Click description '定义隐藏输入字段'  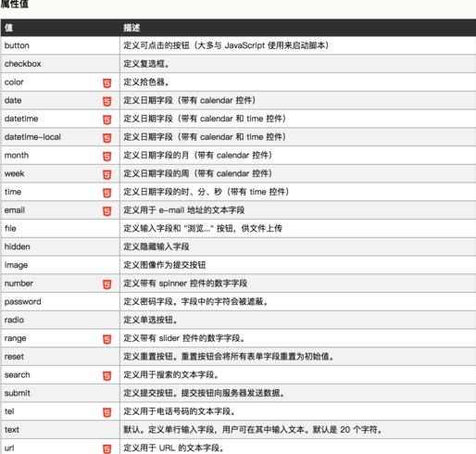[157, 246]
